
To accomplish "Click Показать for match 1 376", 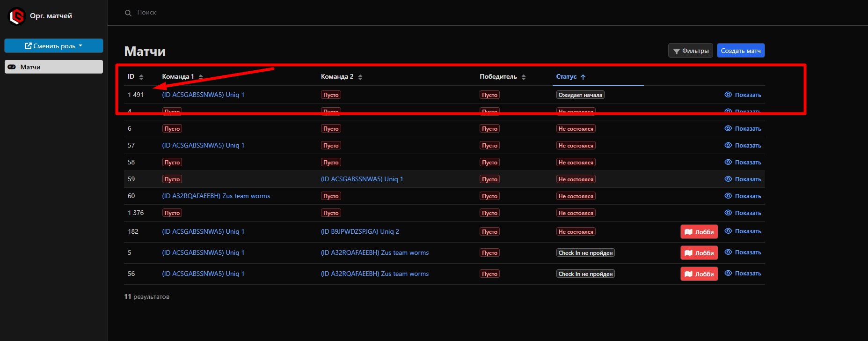I will click(x=747, y=213).
